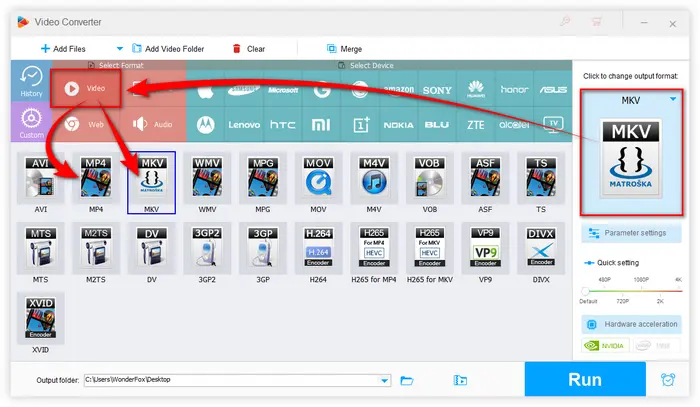Open the Nokia device profiles
The image size is (700, 407).
tap(398, 125)
